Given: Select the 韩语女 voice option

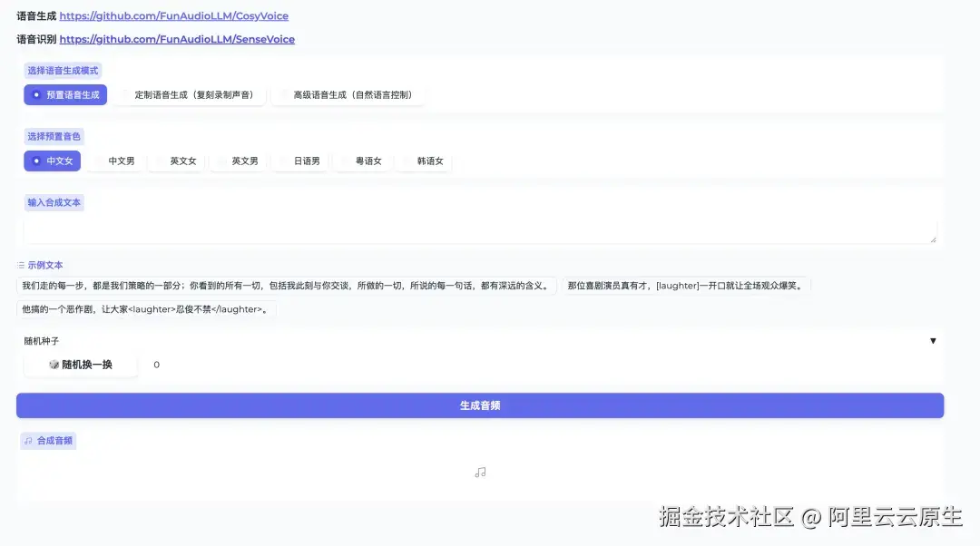Looking at the screenshot, I should tap(424, 161).
